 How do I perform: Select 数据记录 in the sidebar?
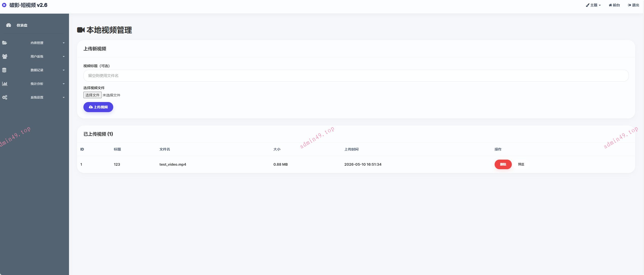(x=37, y=70)
